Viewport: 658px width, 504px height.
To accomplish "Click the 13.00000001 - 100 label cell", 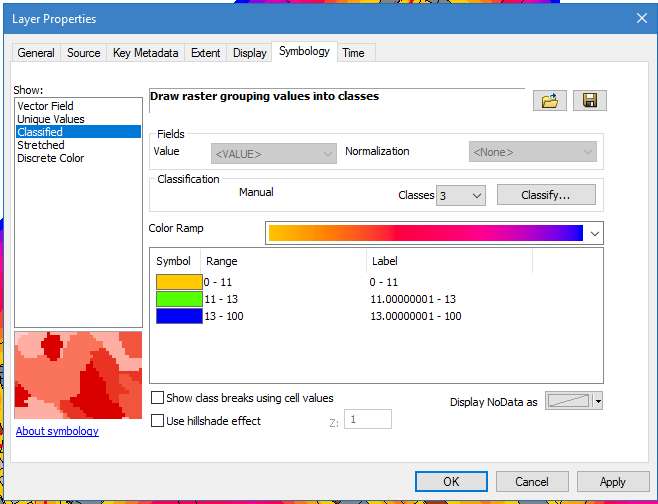I will pyautogui.click(x=416, y=316).
